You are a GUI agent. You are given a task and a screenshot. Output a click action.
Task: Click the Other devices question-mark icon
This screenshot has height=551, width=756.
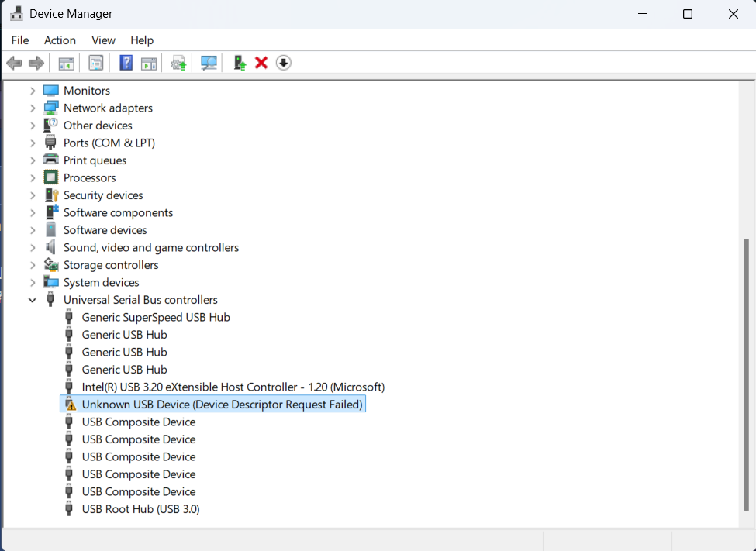[50, 125]
